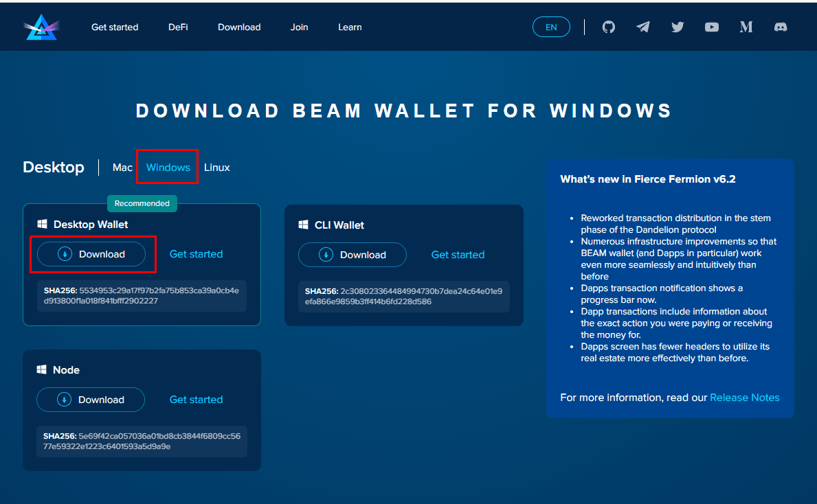
Task: Open the Discord icon link
Action: pyautogui.click(x=781, y=27)
